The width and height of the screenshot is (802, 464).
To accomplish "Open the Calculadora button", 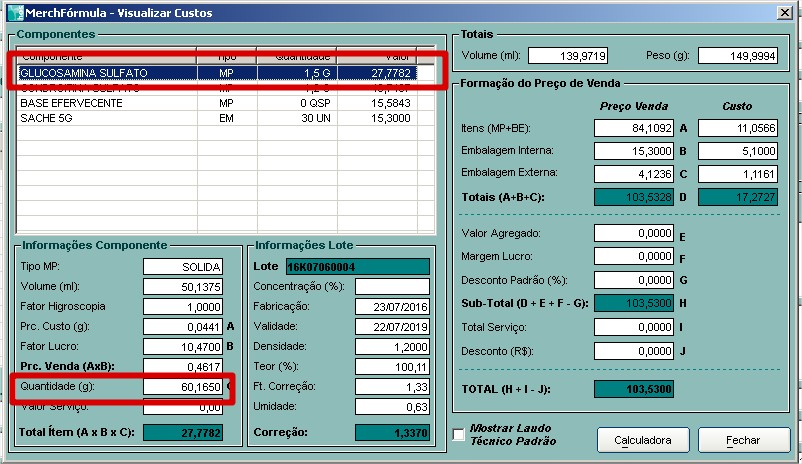I will tap(642, 440).
